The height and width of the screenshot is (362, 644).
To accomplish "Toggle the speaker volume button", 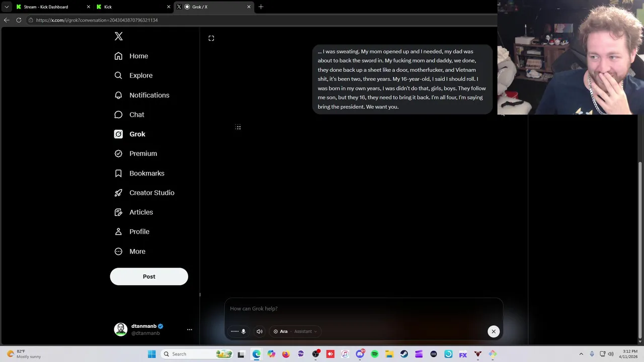I will point(260,331).
